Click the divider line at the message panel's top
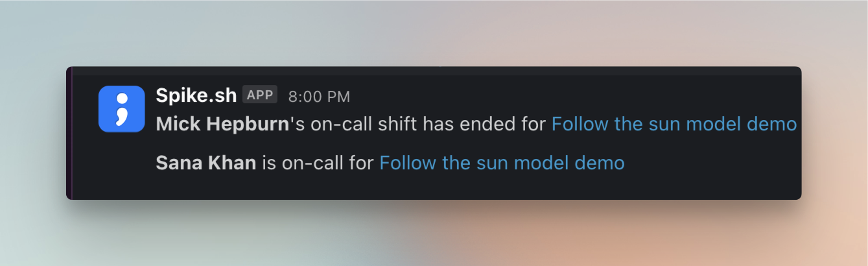 434,76
